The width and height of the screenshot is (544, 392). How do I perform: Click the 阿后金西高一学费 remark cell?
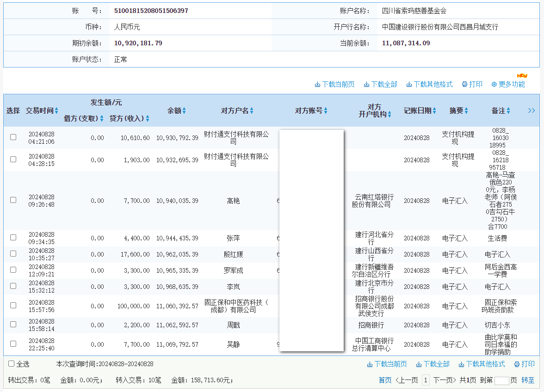[x=501, y=271]
